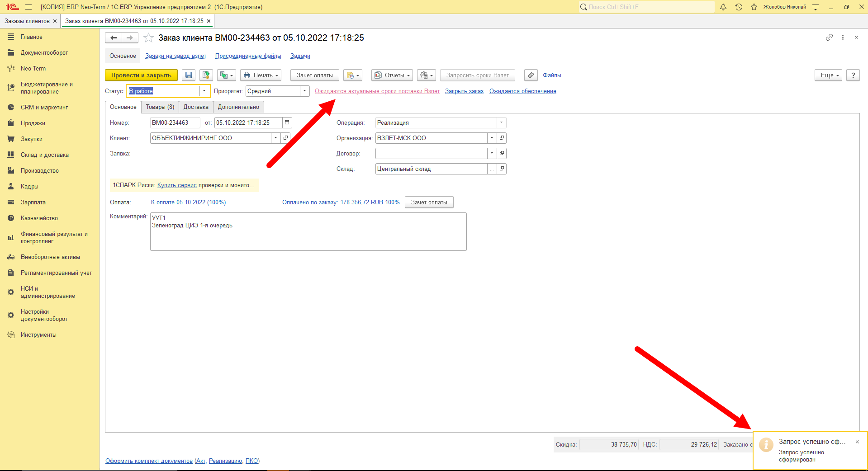Open the help question mark button

click(x=853, y=75)
